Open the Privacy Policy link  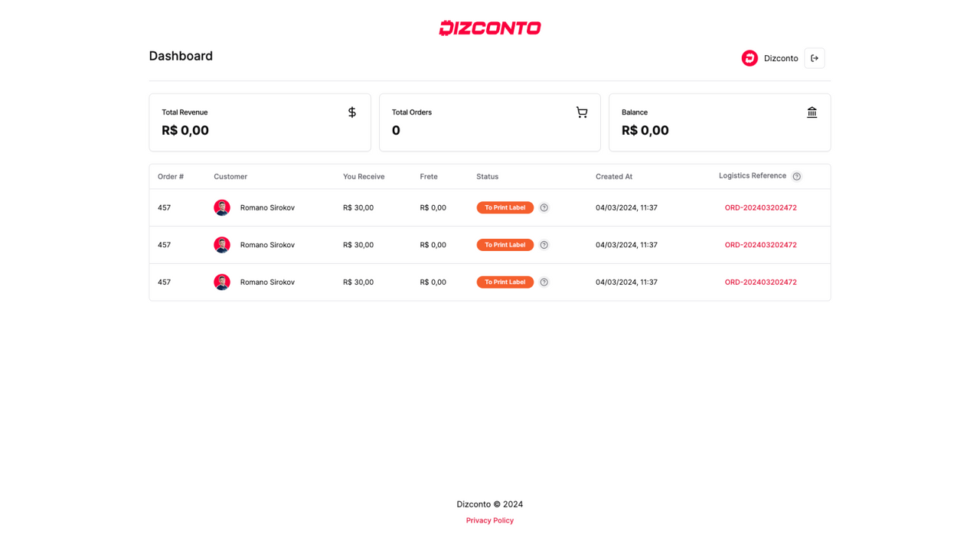coord(490,520)
